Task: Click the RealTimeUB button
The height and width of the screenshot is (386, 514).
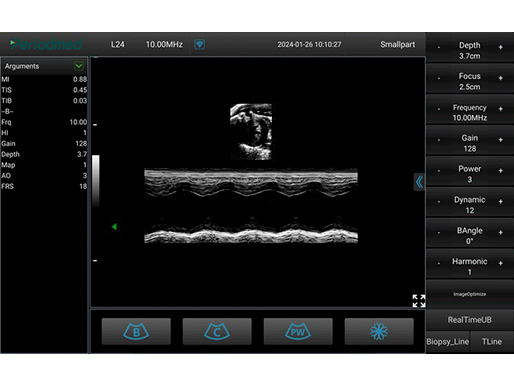Action: click(469, 320)
